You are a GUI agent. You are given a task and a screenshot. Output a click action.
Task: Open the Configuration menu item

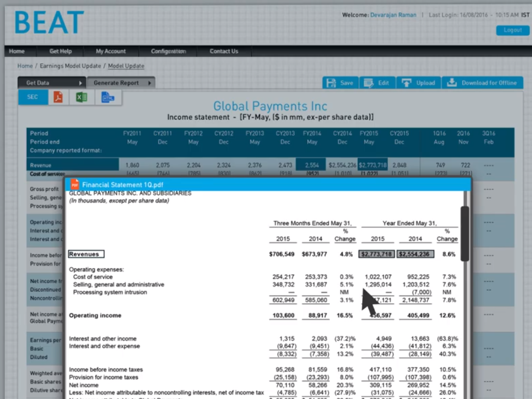[168, 51]
